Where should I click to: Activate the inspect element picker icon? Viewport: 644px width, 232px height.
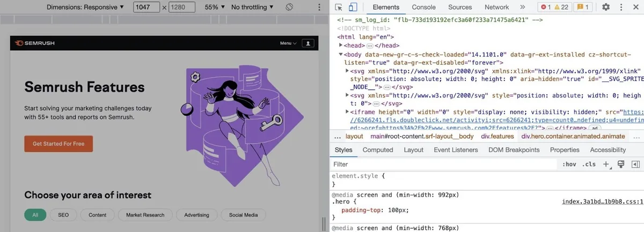pyautogui.click(x=338, y=7)
